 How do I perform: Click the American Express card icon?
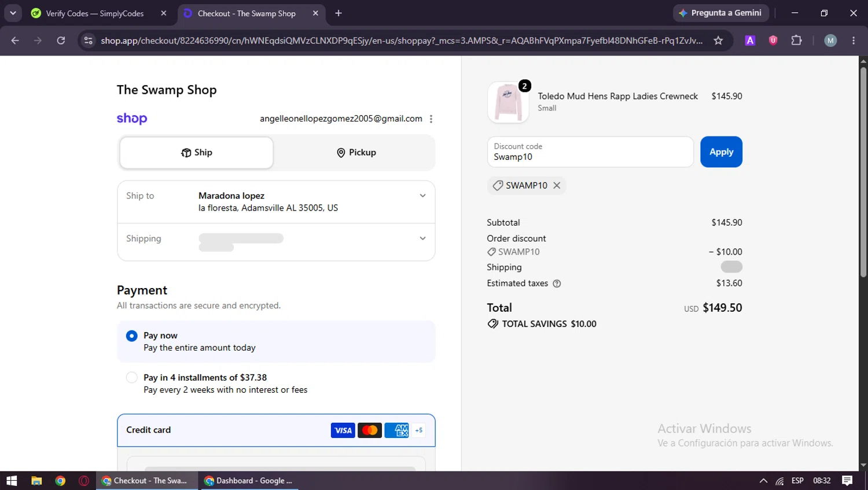coord(396,430)
